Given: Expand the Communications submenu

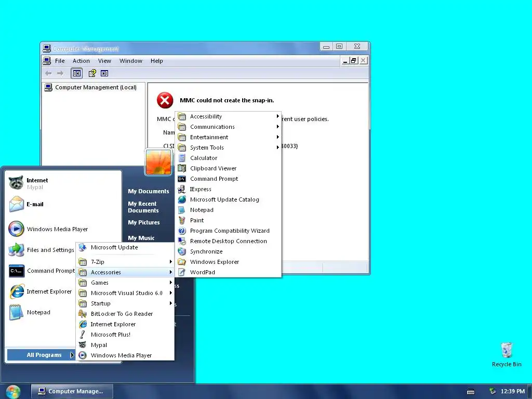Looking at the screenshot, I should pos(228,127).
